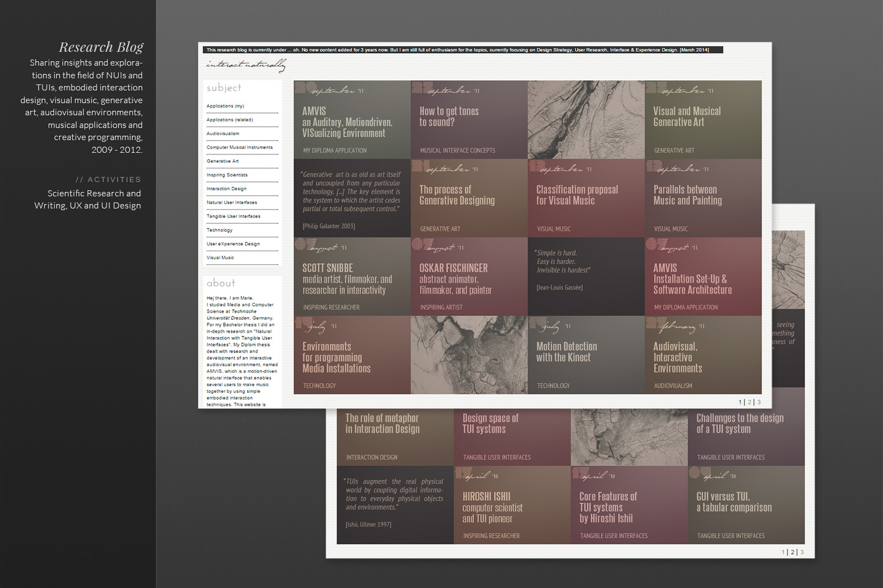Click the '// ACTIVITIES' label in left panel
The image size is (883, 588).
[109, 179]
